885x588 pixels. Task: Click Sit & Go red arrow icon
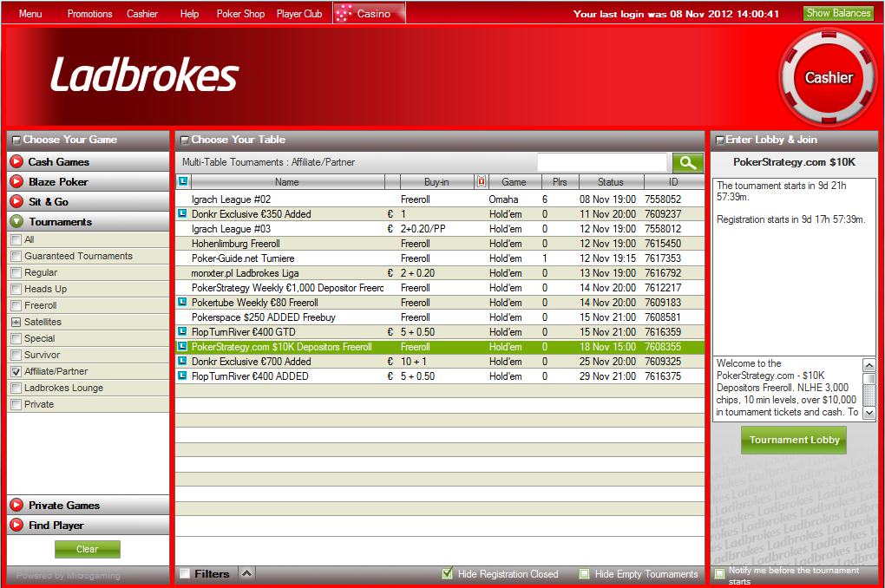pyautogui.click(x=17, y=201)
